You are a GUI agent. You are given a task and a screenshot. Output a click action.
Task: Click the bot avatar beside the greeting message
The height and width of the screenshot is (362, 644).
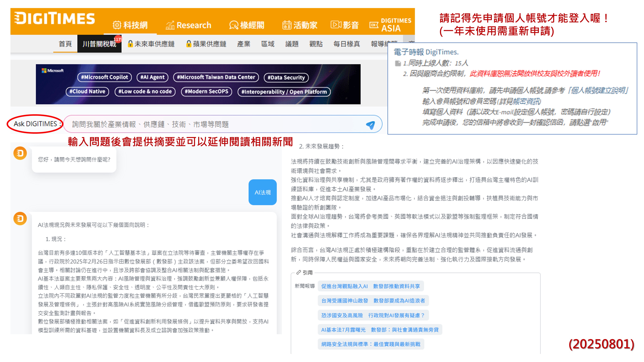pyautogui.click(x=20, y=153)
